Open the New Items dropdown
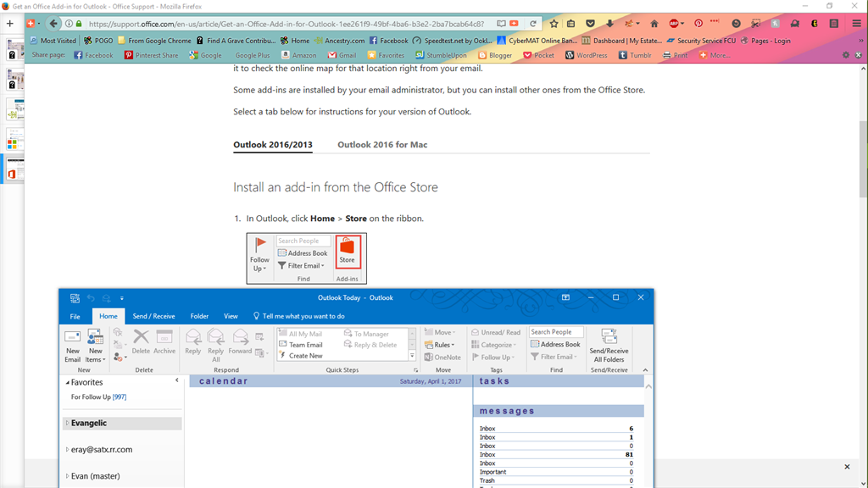This screenshot has width=868, height=488. pos(95,347)
